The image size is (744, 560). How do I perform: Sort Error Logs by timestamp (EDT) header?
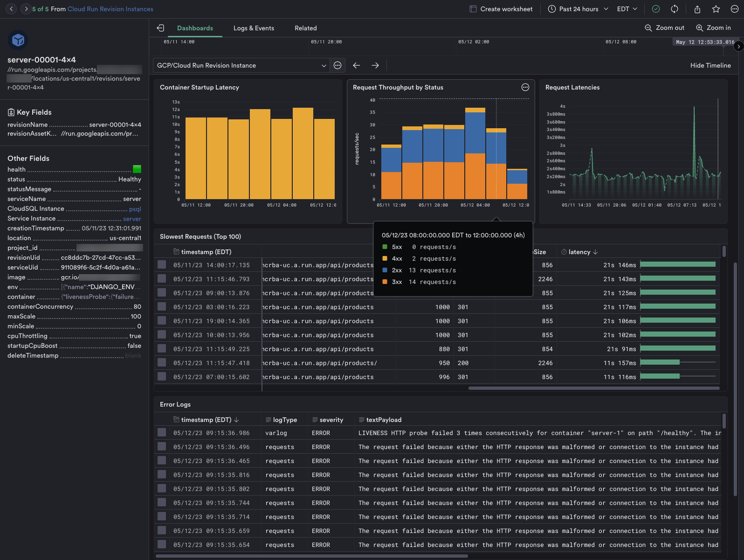click(206, 420)
